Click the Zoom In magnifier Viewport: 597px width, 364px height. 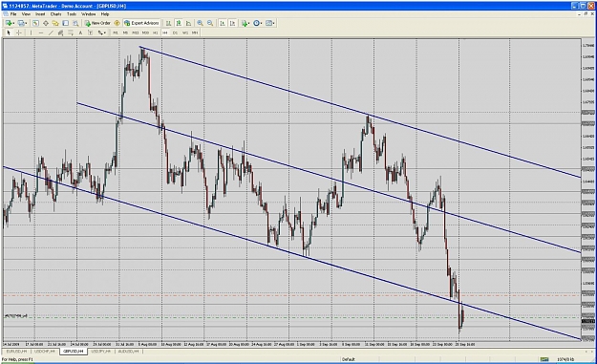(200, 23)
